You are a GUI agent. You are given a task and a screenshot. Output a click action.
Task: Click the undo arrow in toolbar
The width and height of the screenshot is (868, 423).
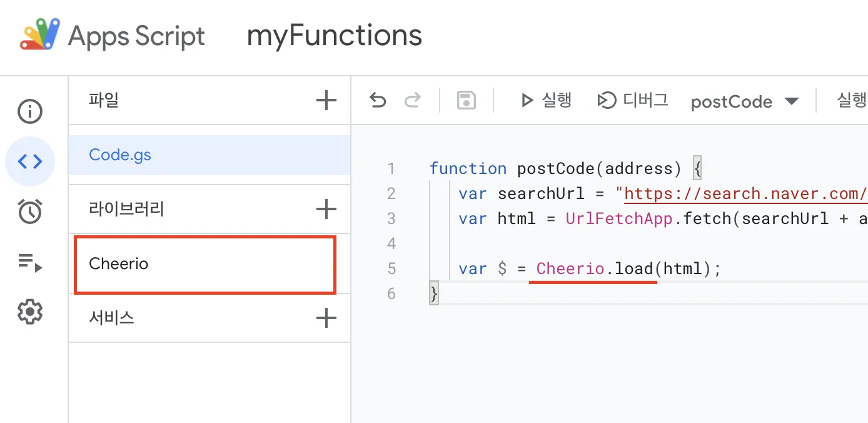(378, 100)
